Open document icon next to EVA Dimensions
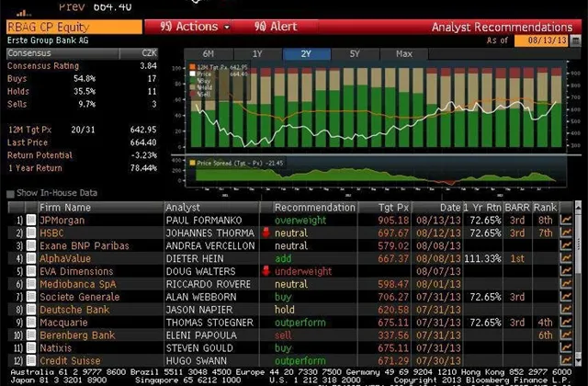Image resolution: width=588 pixels, height=386 pixels. pyautogui.click(x=31, y=271)
